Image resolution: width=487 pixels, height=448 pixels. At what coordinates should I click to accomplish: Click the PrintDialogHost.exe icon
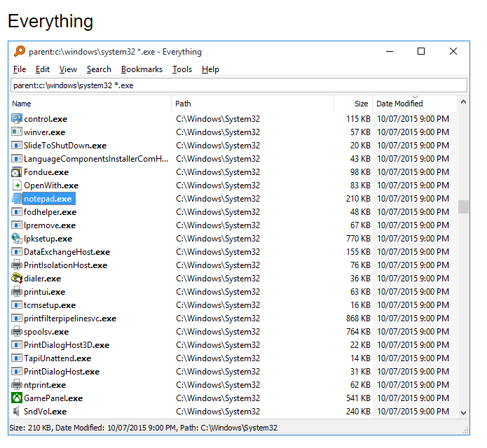(17, 372)
